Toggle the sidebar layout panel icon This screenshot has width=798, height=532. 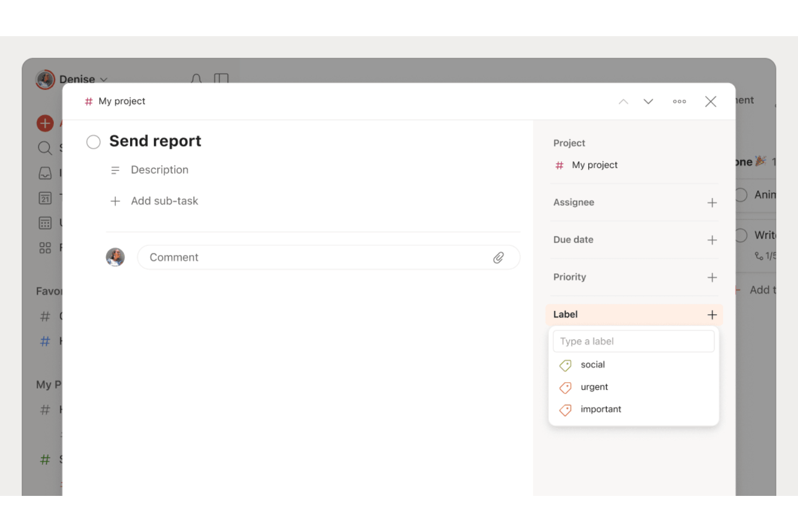click(x=221, y=79)
